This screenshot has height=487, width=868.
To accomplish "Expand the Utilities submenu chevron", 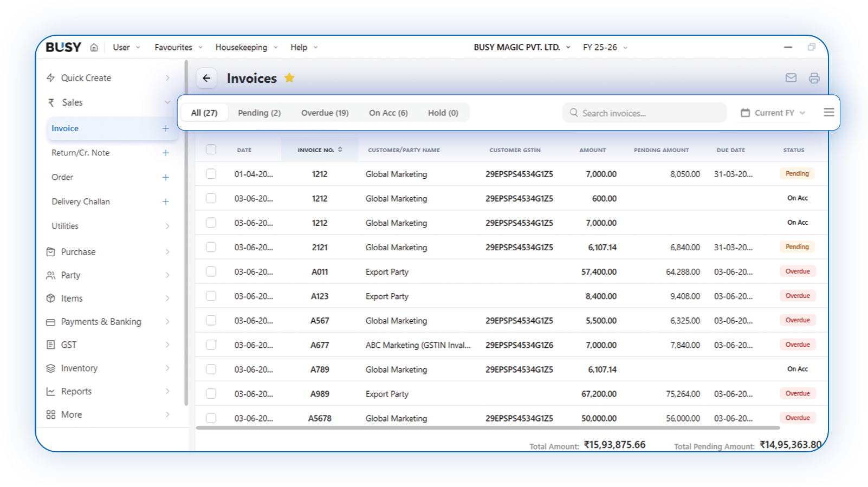I will (x=167, y=226).
